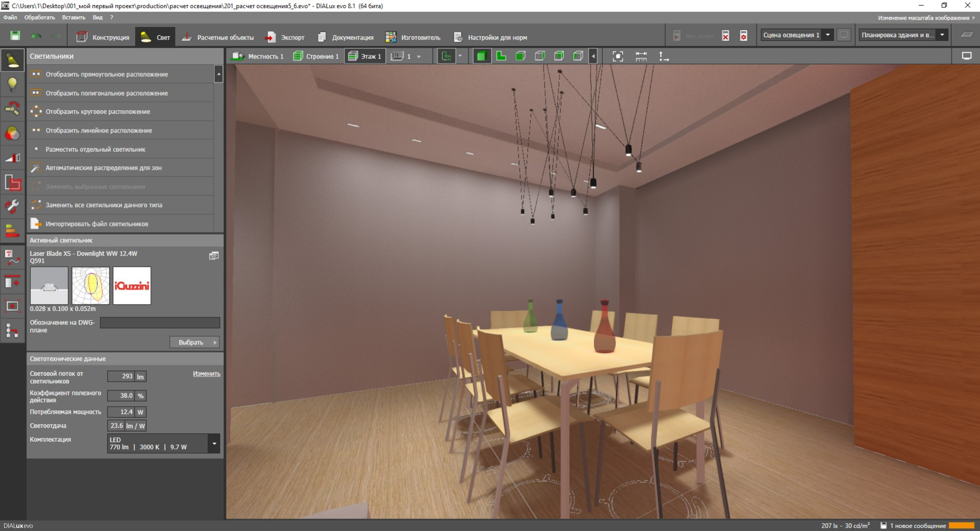Click the zoom-to-fit view icon

[x=618, y=56]
